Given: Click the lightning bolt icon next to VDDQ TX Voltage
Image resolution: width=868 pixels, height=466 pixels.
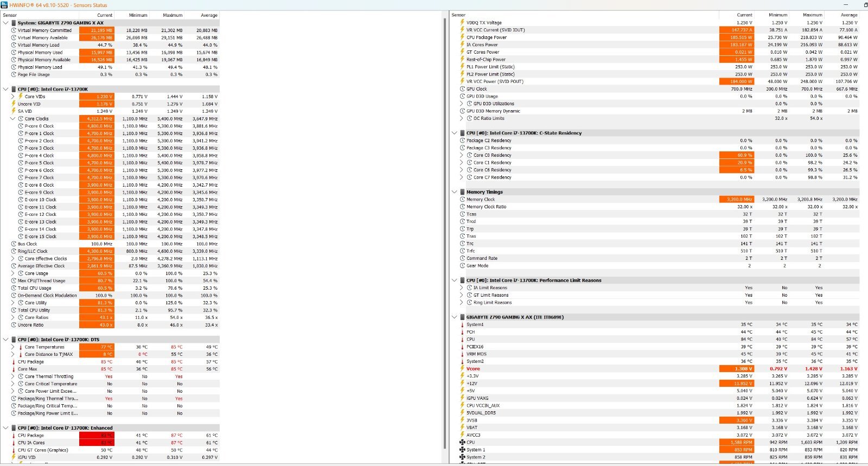Looking at the screenshot, I should [x=462, y=23].
